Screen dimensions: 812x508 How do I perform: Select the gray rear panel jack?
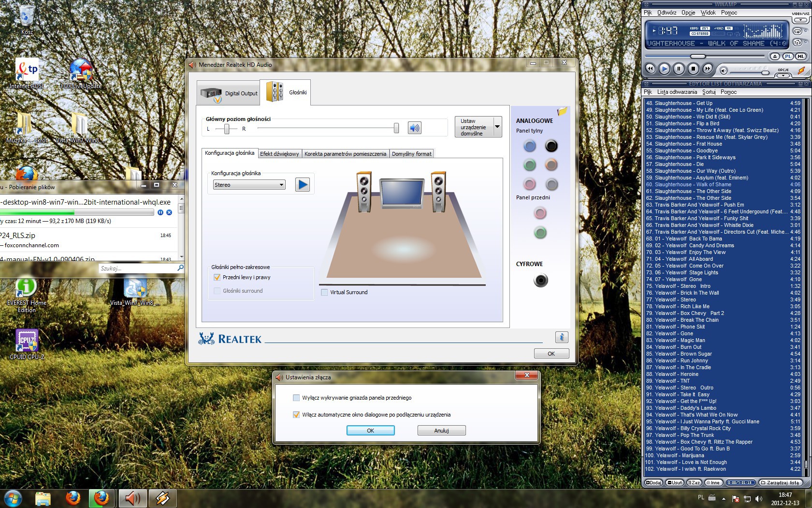click(551, 184)
